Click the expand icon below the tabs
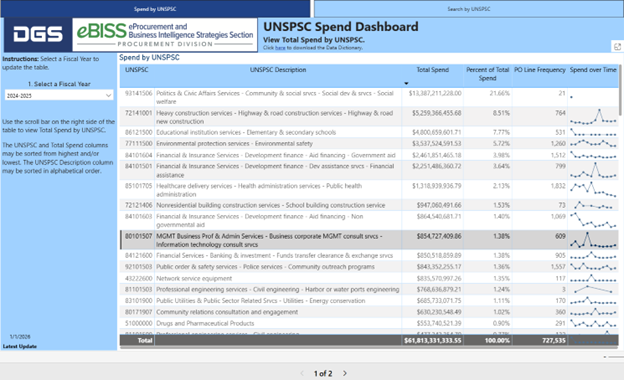Image resolution: width=624 pixels, height=380 pixels. pos(617,47)
